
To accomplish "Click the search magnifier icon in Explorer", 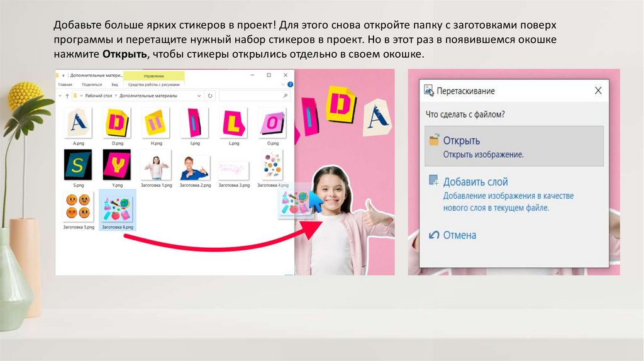I will (x=286, y=96).
